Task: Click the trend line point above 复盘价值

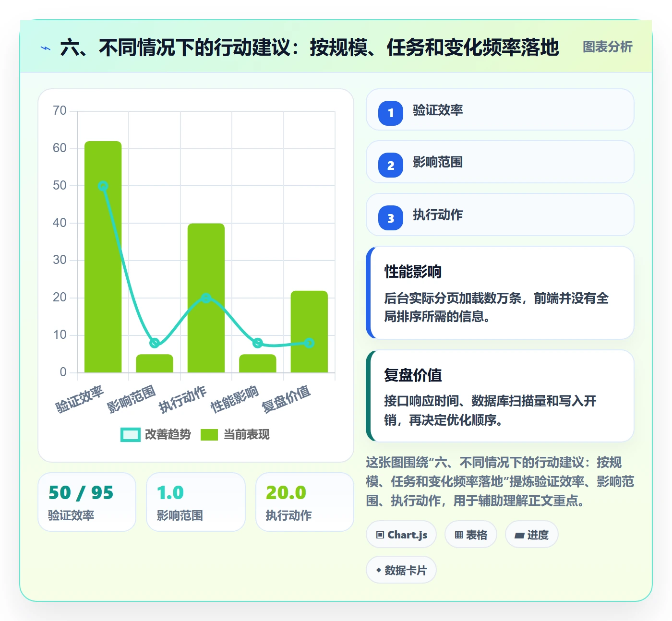Action: [309, 343]
